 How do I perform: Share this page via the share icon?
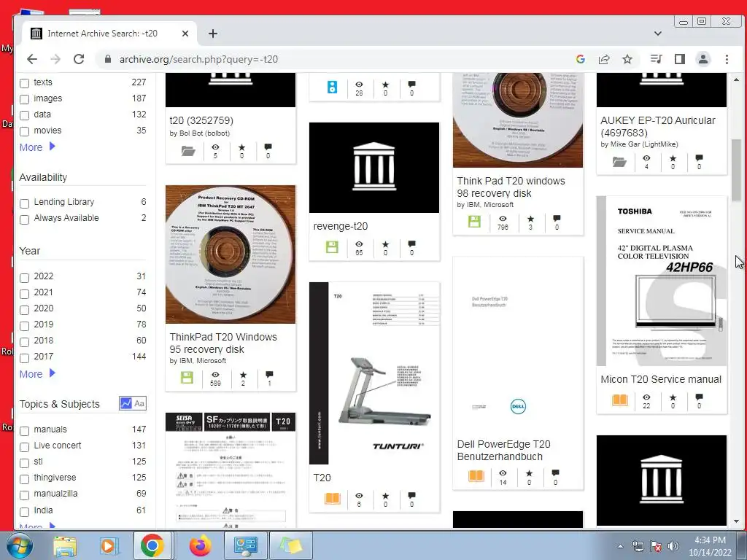[x=604, y=59]
